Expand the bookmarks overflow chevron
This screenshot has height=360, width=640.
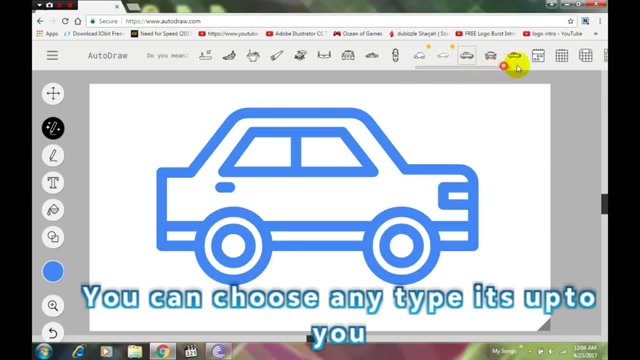596,34
